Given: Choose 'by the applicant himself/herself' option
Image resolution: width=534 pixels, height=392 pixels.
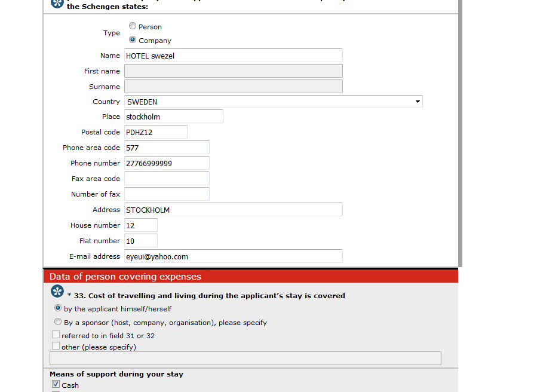Looking at the screenshot, I should [58, 308].
